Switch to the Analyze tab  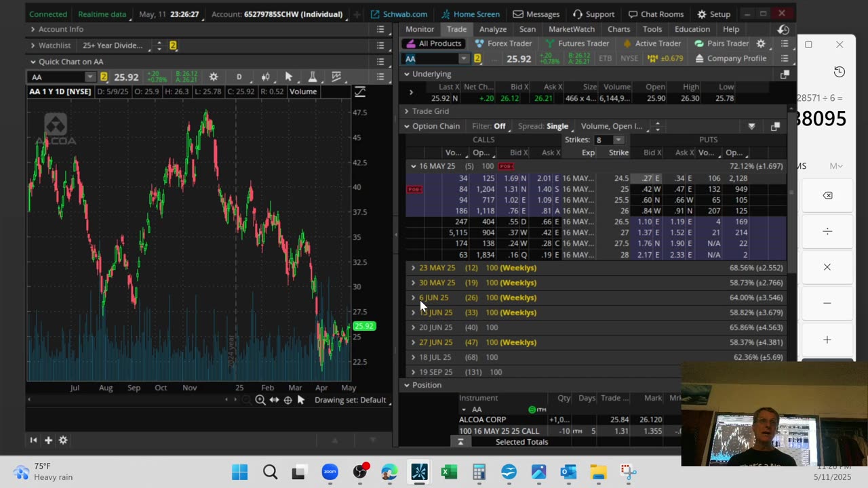click(493, 29)
